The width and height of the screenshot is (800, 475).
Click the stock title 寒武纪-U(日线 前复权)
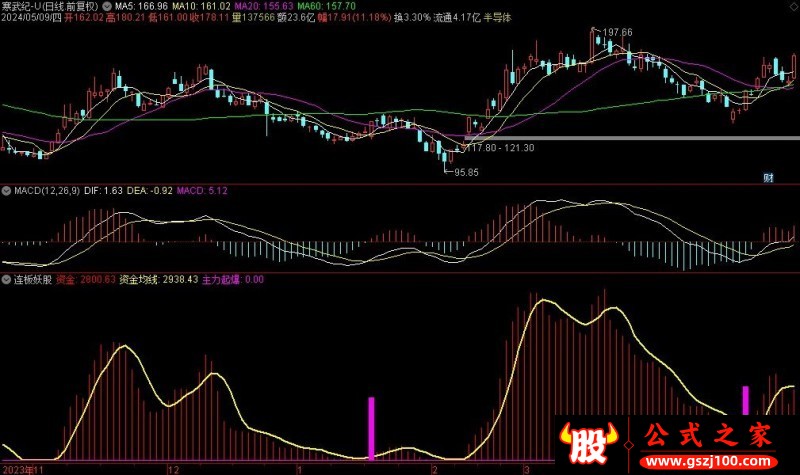tap(49, 6)
